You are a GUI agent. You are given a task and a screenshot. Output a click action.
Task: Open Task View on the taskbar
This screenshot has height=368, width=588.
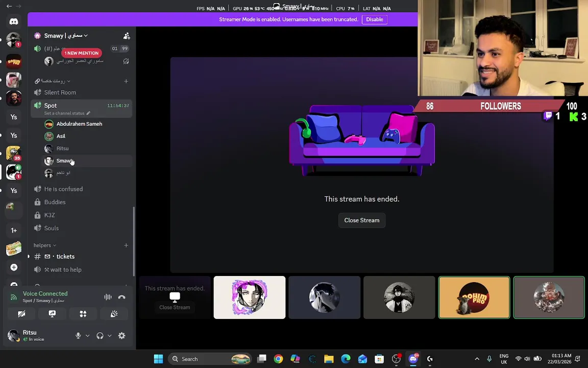pos(261,359)
